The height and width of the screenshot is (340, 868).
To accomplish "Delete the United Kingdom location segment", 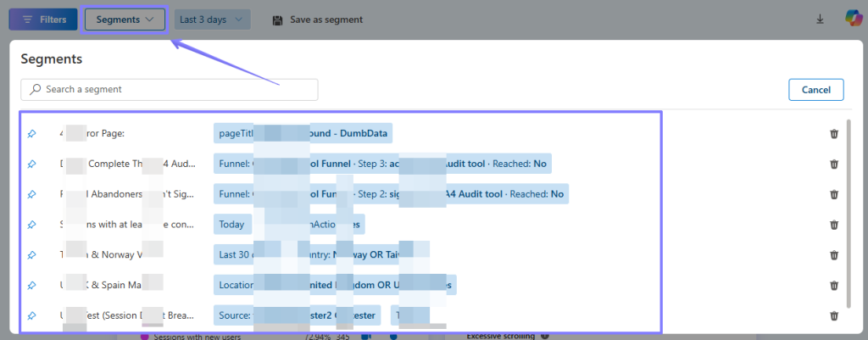I will 834,285.
